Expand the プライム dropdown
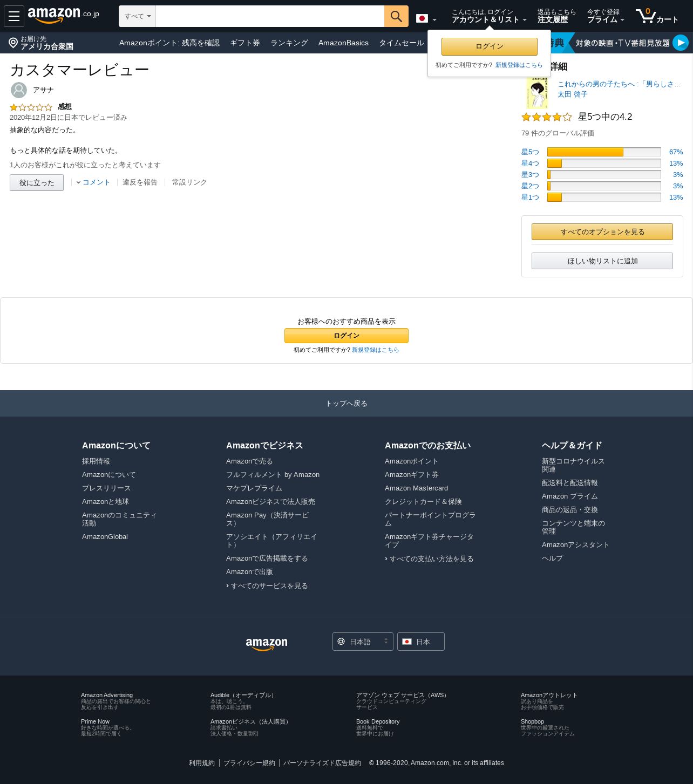The image size is (693, 784). click(x=606, y=16)
